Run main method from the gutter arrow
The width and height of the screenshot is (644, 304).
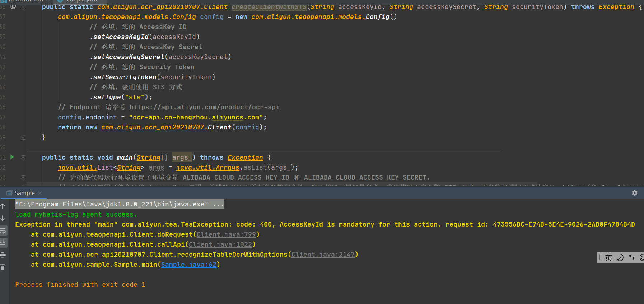12,157
